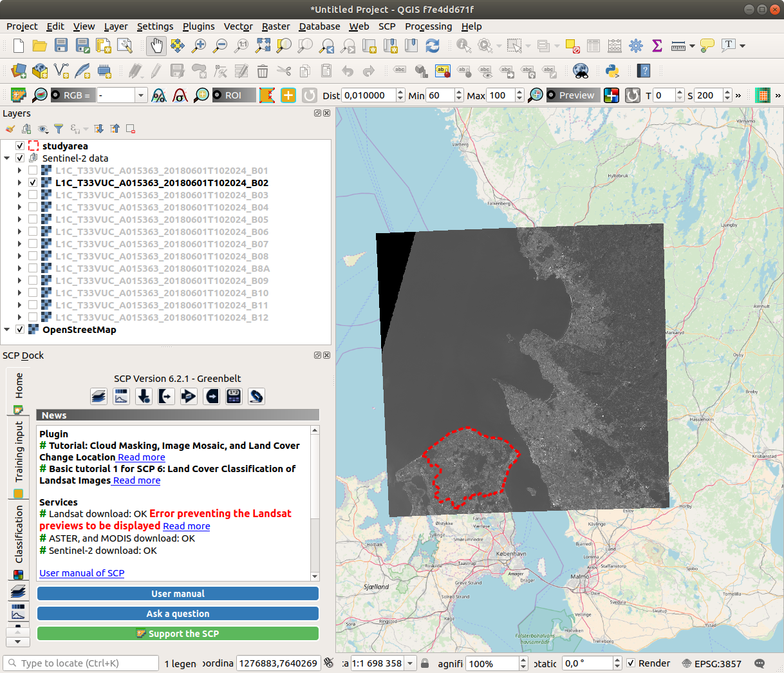Open the SCP menu
784x673 pixels.
pos(387,26)
